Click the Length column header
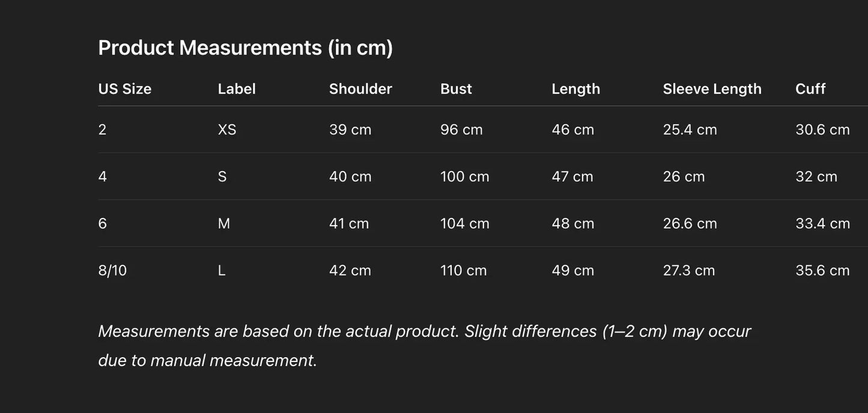The image size is (868, 413). 575,89
